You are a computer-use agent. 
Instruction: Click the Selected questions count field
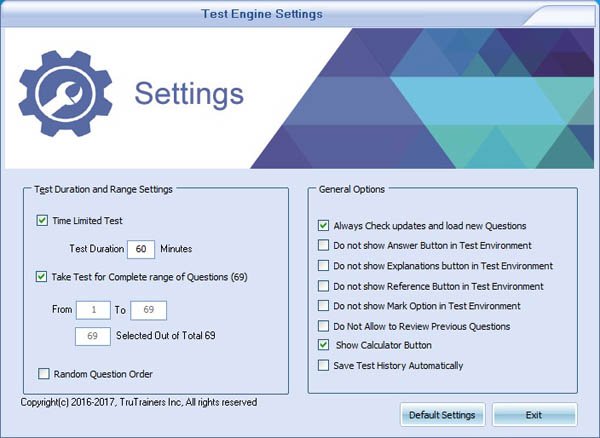click(x=93, y=336)
